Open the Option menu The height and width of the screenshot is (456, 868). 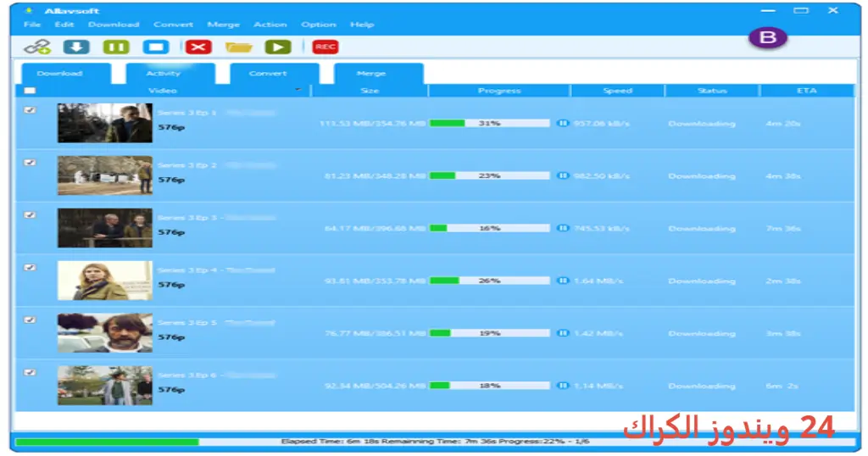319,25
